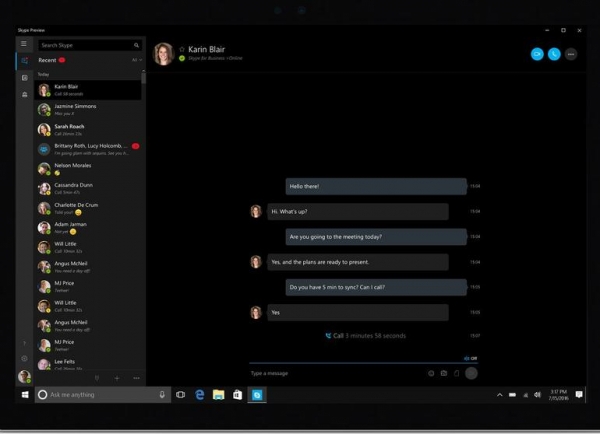Viewport: 600px width, 434px height.
Task: Open conversation with Lee Felts
Action: [x=88, y=364]
